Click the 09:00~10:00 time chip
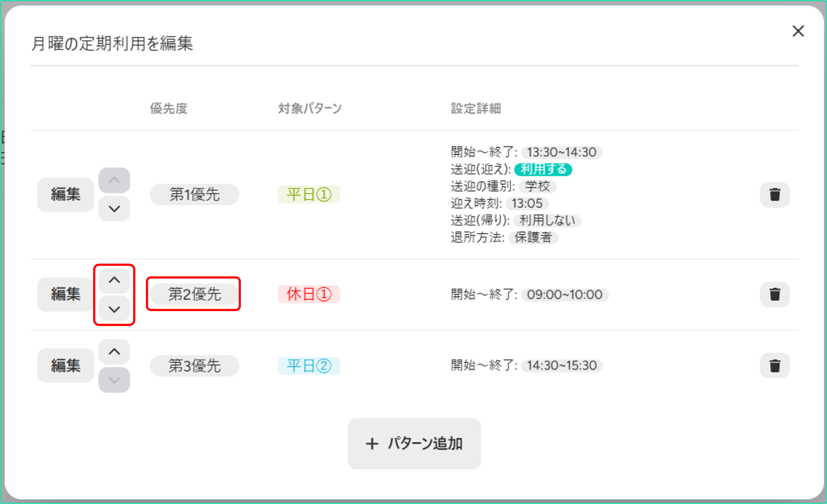The image size is (827, 504). (564, 295)
